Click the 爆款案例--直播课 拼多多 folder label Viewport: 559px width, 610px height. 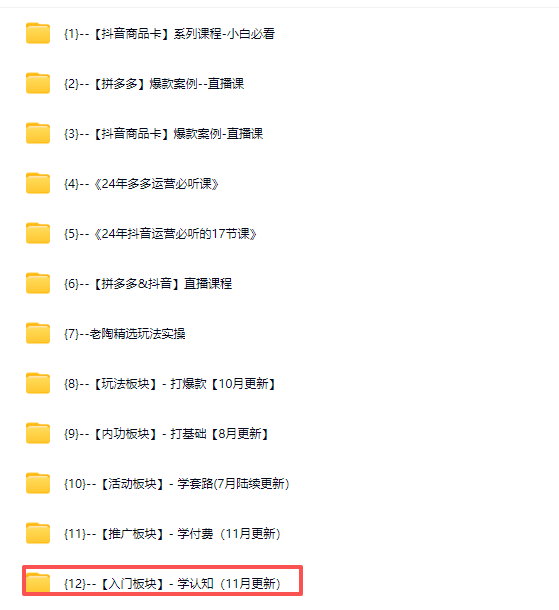tap(154, 84)
